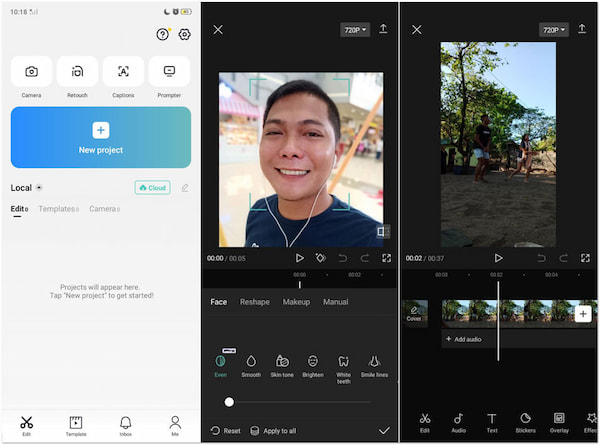The image size is (600, 445).
Task: Enter fullscreen in the retouch editor
Action: 386,258
